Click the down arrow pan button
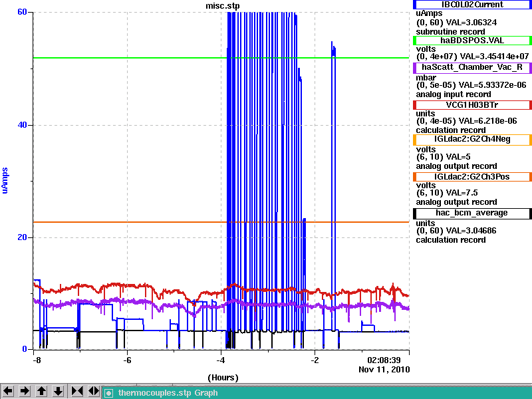Screen dimensions: 532x399 (x=58, y=391)
